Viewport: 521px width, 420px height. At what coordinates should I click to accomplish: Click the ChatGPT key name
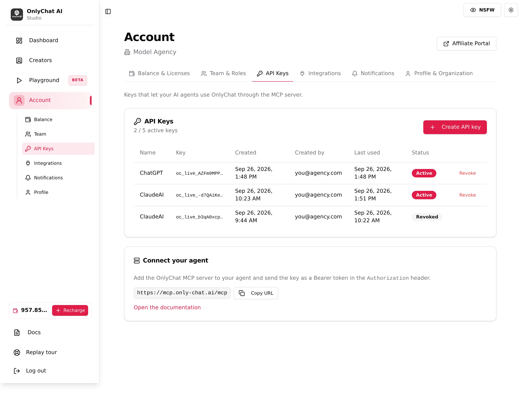pos(151,173)
